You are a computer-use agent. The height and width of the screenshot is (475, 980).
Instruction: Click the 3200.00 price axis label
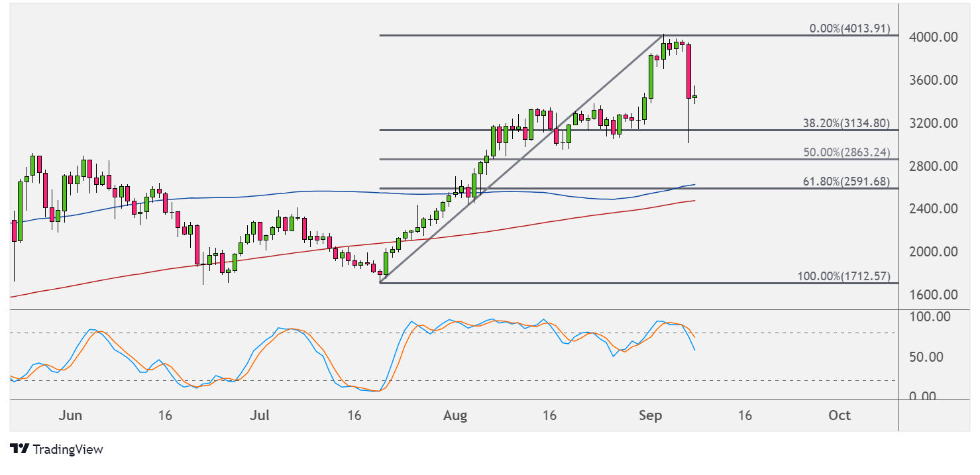pos(935,123)
